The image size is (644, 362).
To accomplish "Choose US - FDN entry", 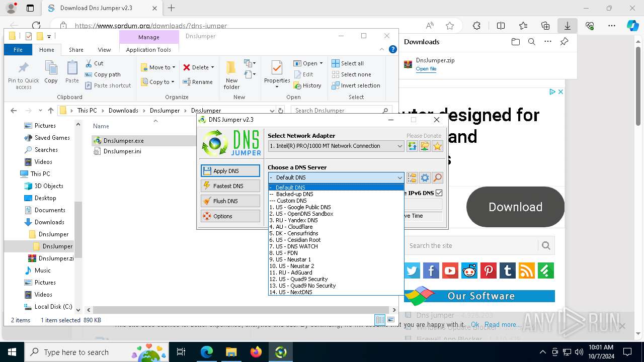I will (x=336, y=253).
